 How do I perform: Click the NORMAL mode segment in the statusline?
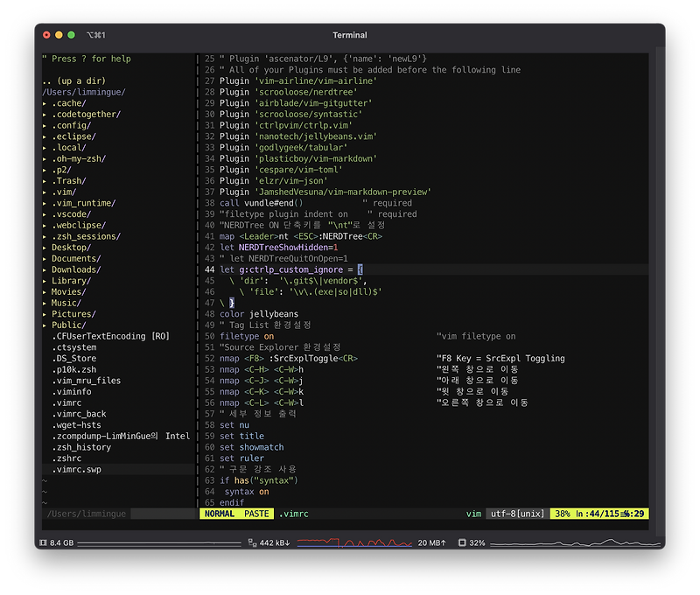coord(220,514)
